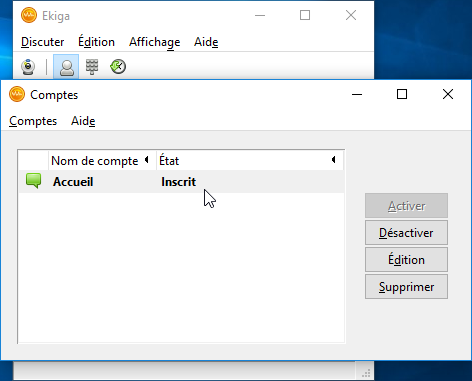Open the Édition menu in Ekiga window
This screenshot has height=381, width=472.
(96, 42)
